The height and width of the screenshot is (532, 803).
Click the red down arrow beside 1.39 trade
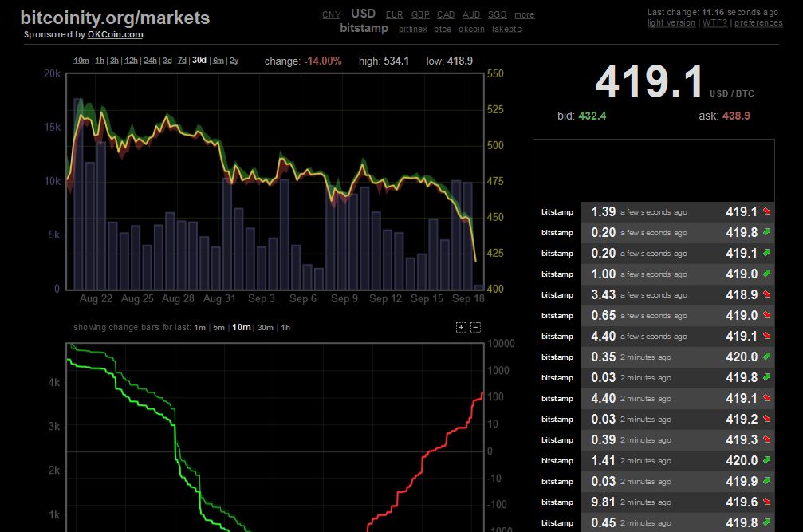(x=766, y=211)
